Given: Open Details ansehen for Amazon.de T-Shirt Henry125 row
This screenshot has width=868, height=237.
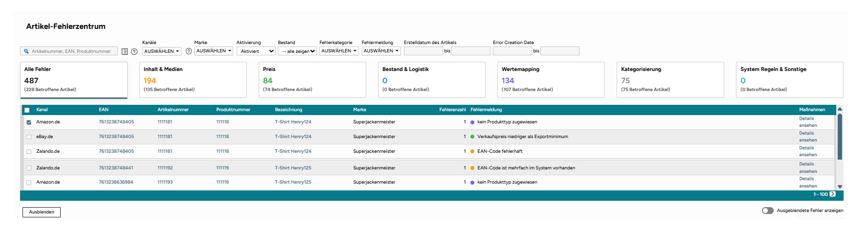Looking at the screenshot, I should (808, 182).
